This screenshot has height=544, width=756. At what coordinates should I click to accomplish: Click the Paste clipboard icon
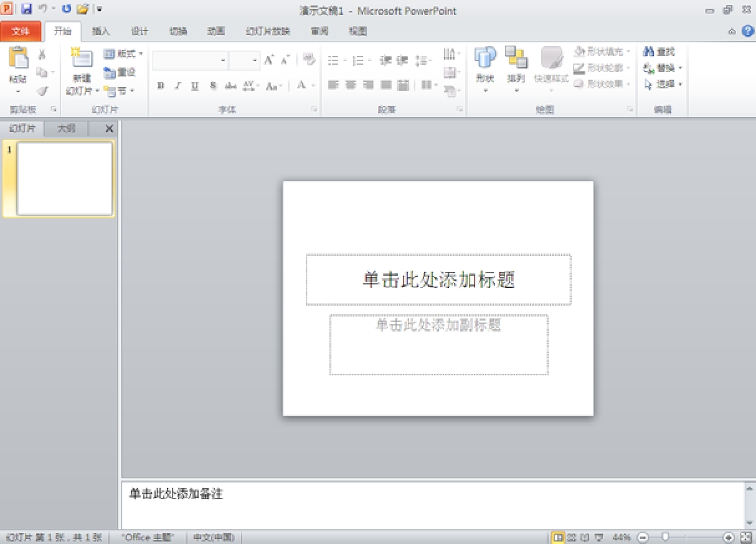18,58
